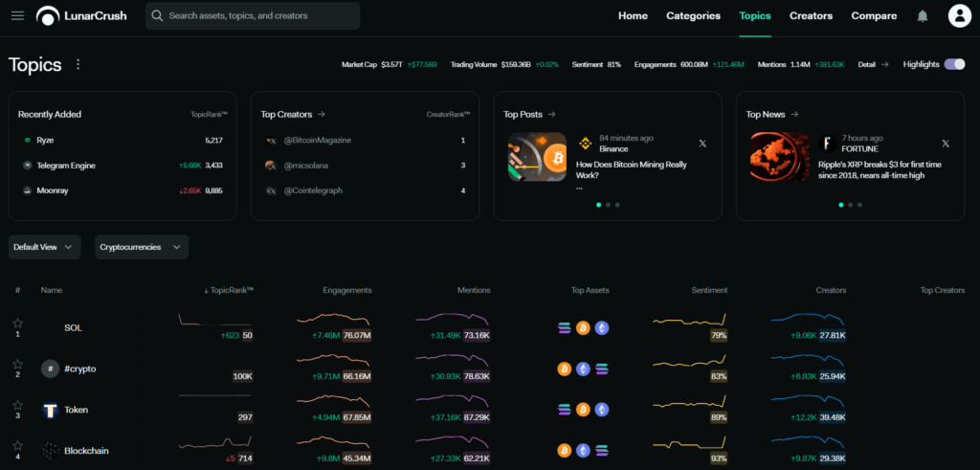Toggle the Highlights switch
The image size is (980, 470).
[x=954, y=64]
